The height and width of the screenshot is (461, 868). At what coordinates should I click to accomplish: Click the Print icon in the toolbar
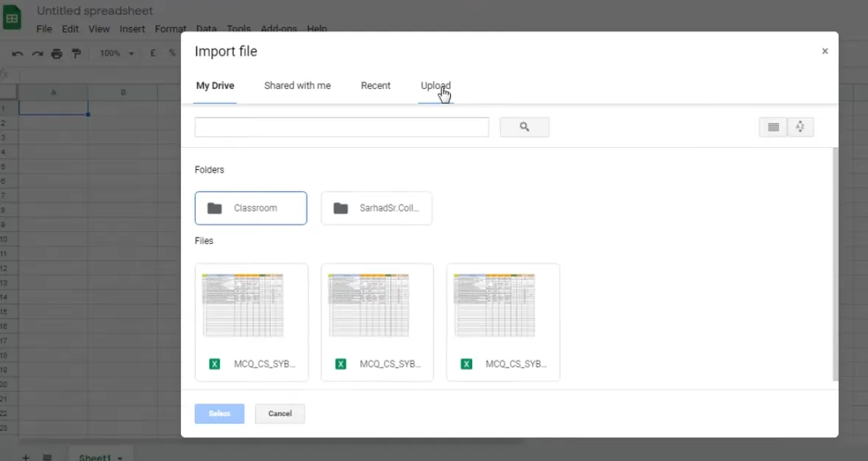[57, 54]
